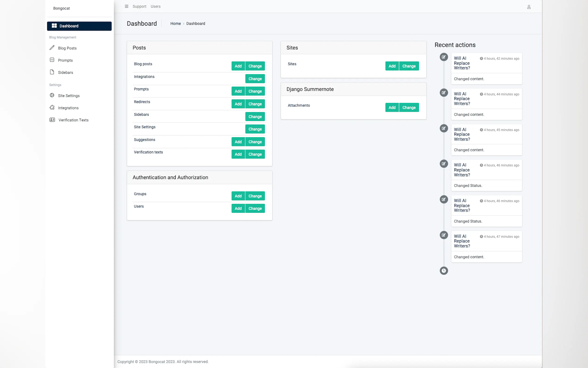The height and width of the screenshot is (368, 588).
Task: Click the Blog Posts pencil icon
Action: [x=52, y=48]
